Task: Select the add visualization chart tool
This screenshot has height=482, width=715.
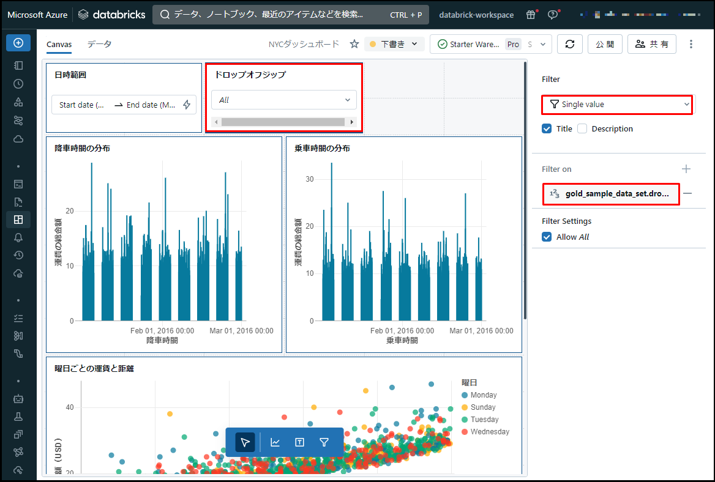Action: (x=275, y=442)
